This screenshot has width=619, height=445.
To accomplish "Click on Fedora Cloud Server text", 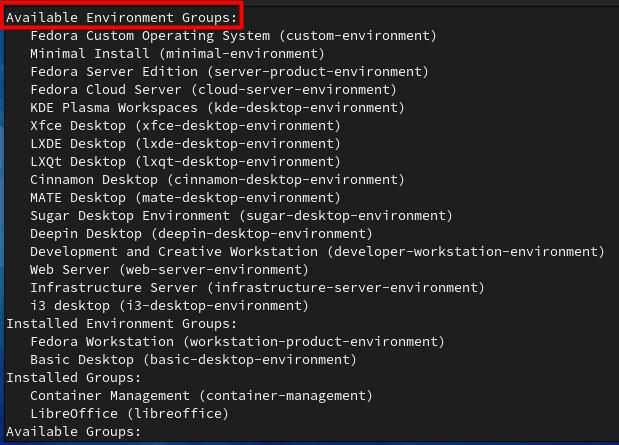I will (x=213, y=89).
